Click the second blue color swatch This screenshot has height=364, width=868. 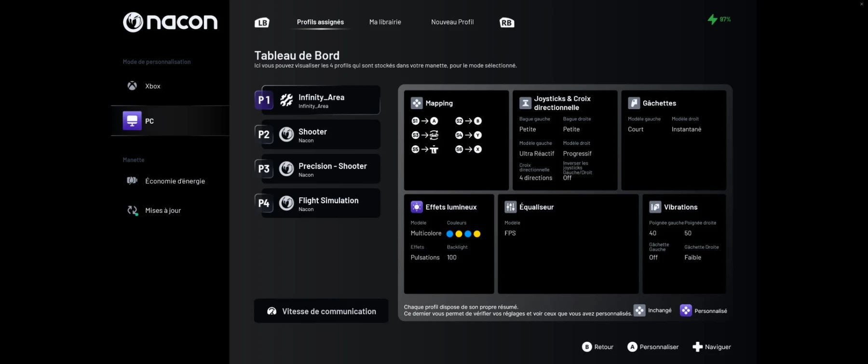(468, 234)
